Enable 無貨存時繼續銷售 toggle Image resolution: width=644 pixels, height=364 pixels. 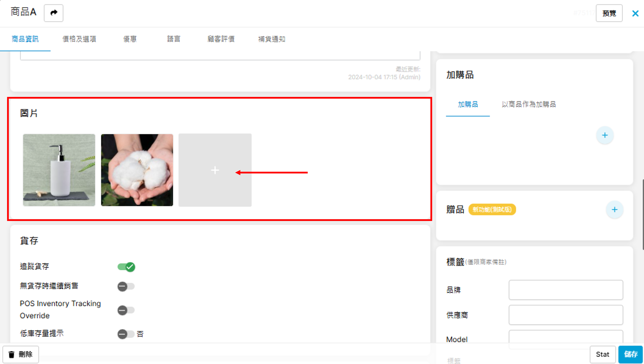coord(126,286)
